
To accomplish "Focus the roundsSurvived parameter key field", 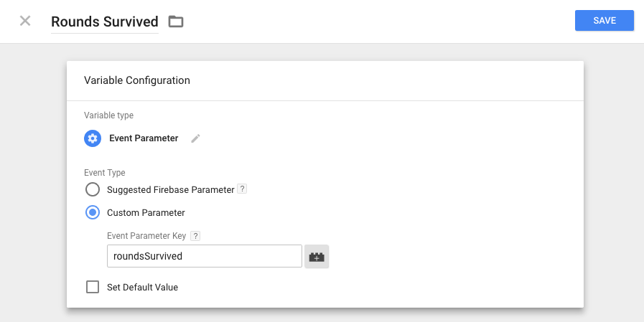I will coord(205,256).
